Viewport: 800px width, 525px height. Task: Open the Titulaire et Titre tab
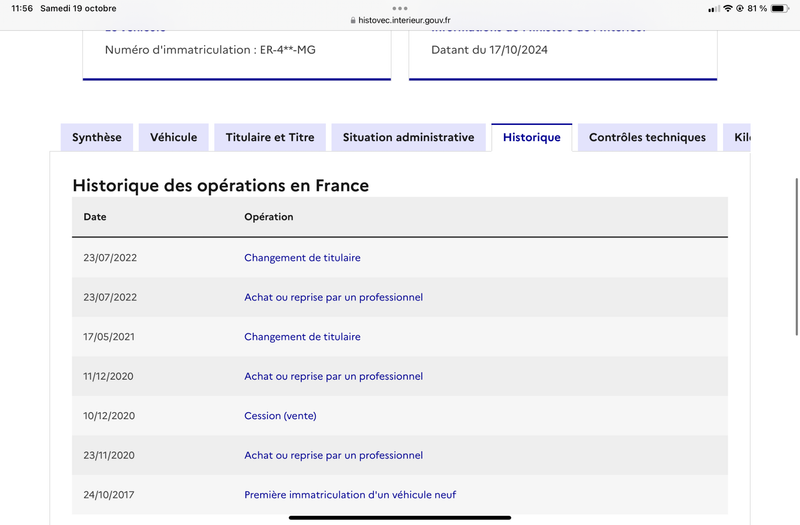(x=270, y=137)
